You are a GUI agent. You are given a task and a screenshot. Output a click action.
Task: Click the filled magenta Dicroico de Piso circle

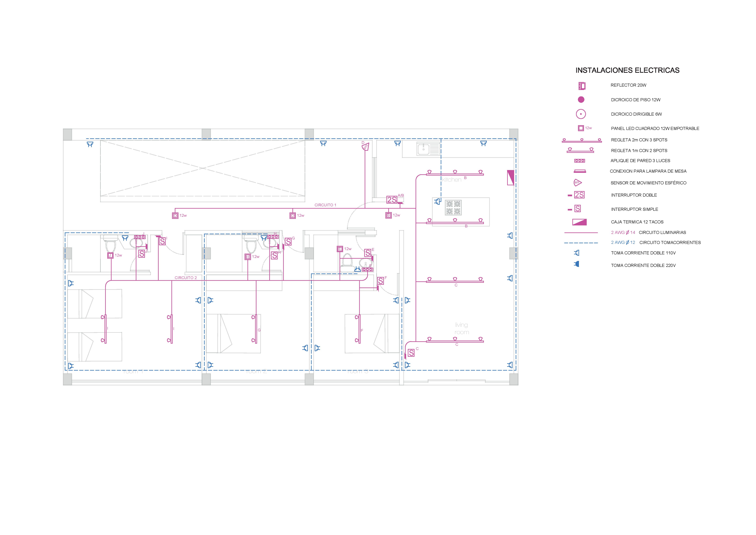coord(581,99)
